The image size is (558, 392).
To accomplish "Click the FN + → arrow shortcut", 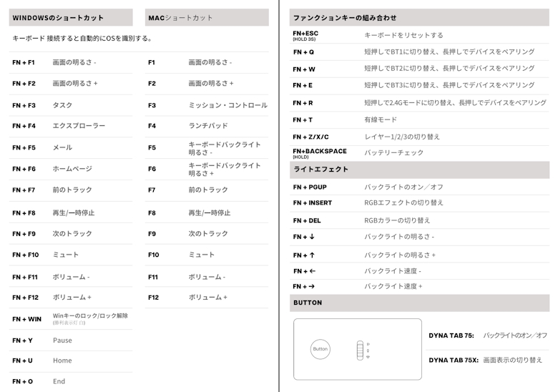I will point(304,286).
